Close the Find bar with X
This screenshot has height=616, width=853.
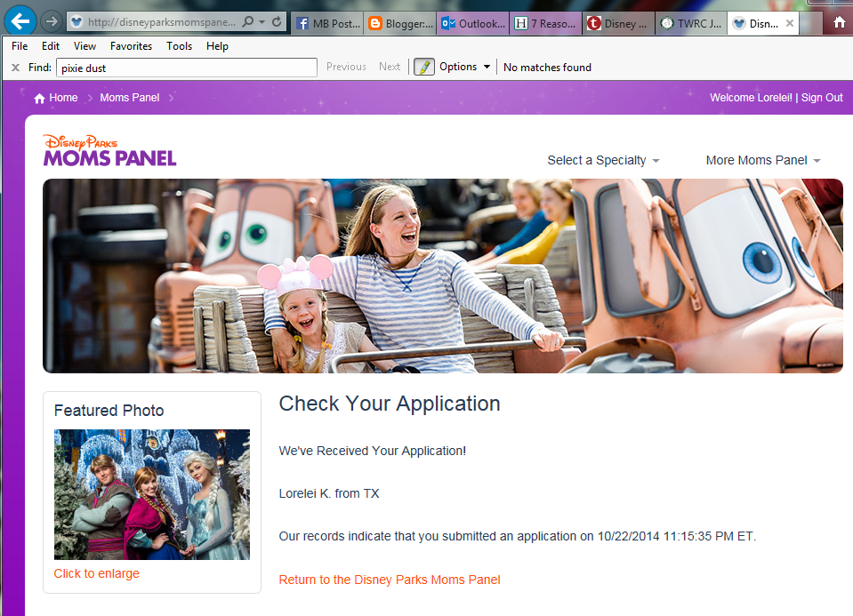point(16,68)
